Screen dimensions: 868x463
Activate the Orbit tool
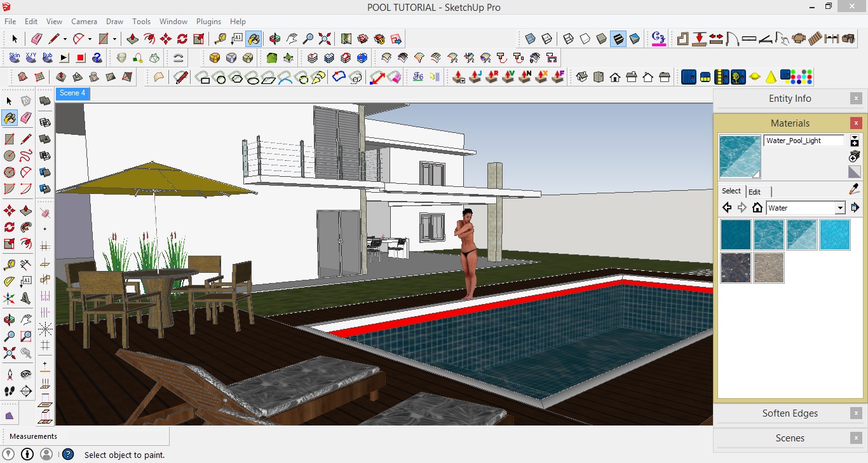click(275, 39)
